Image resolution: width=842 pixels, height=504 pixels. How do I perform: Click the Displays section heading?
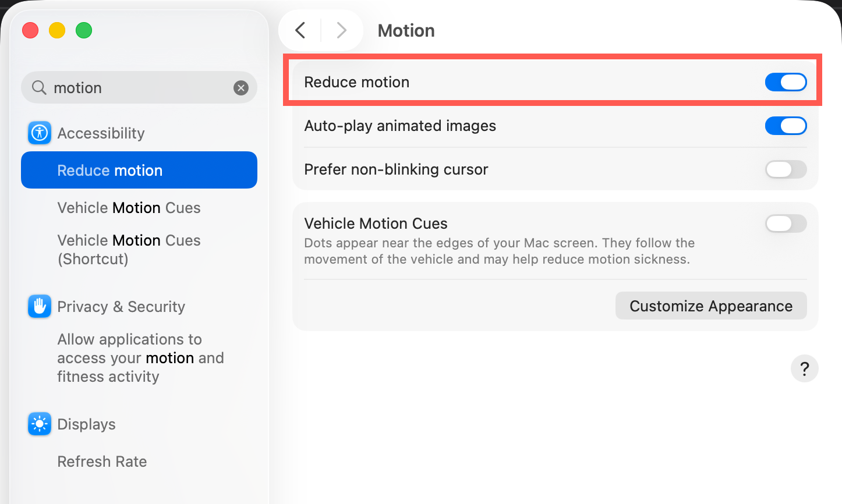tap(86, 424)
